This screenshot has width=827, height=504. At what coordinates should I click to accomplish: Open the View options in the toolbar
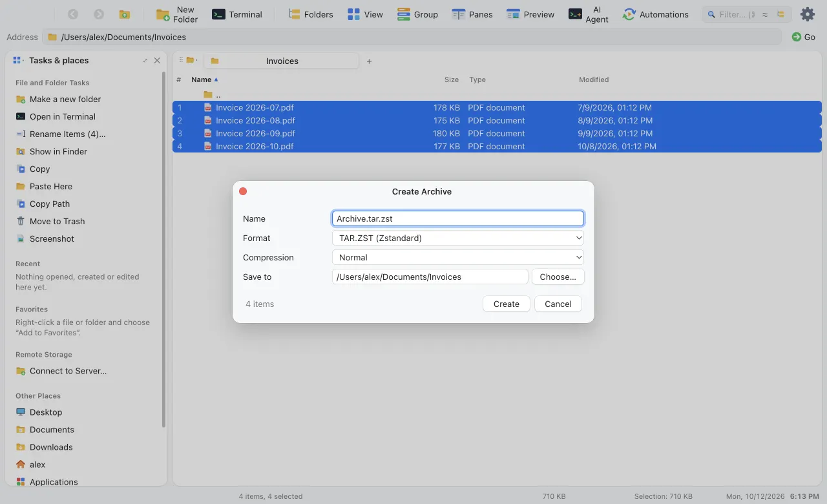click(x=365, y=14)
